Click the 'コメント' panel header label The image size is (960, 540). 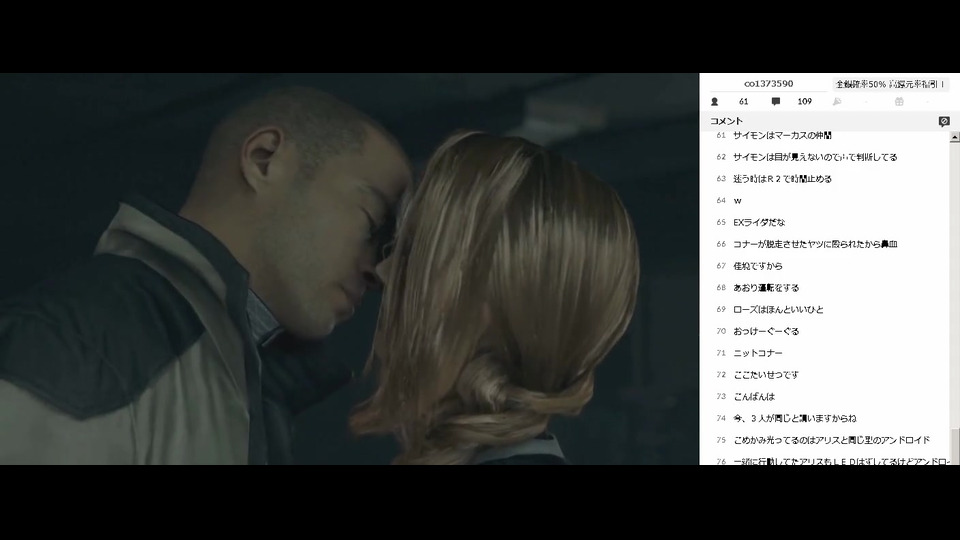click(x=726, y=121)
